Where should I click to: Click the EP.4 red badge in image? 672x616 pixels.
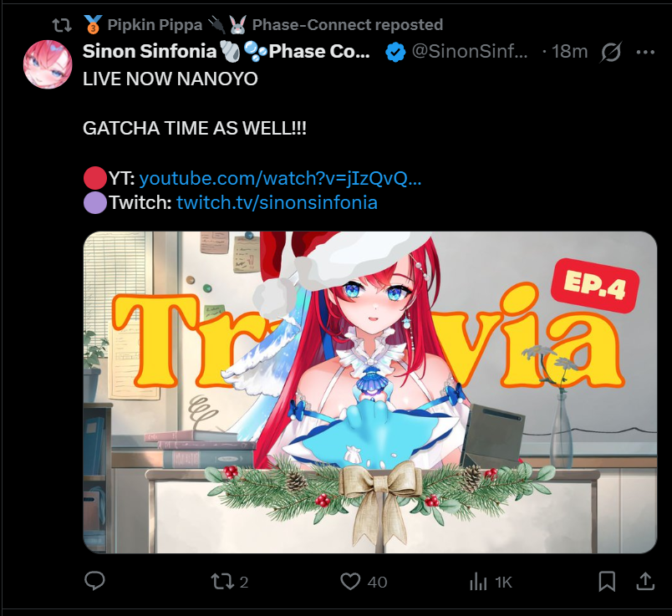click(595, 286)
